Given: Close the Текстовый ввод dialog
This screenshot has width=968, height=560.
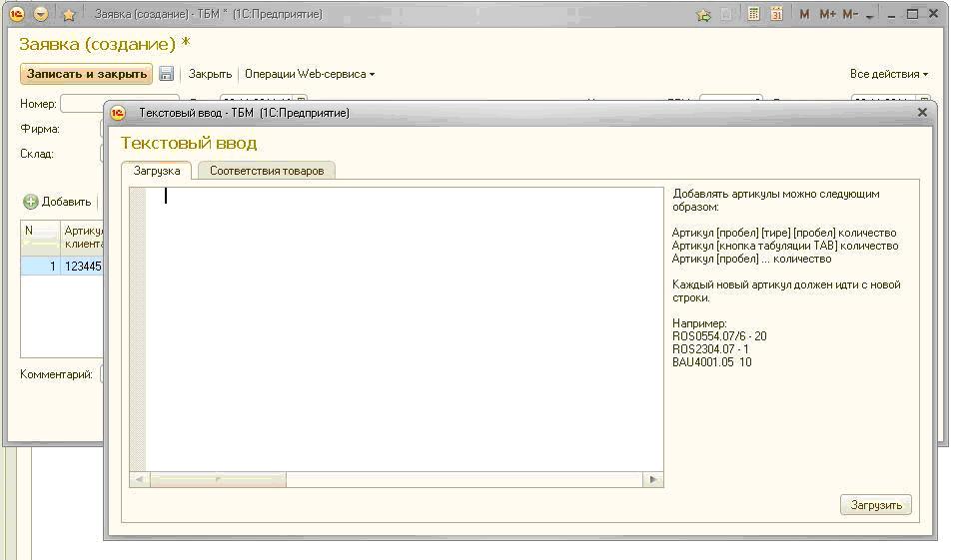Looking at the screenshot, I should 922,112.
